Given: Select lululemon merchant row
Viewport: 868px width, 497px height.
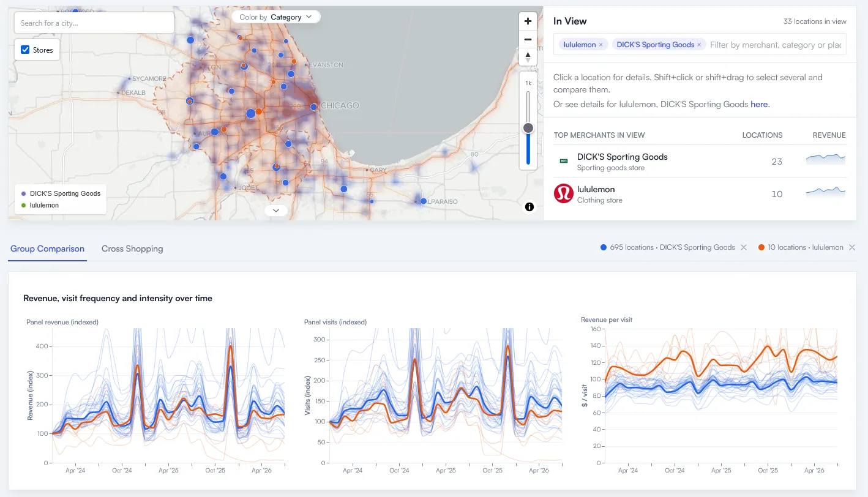Looking at the screenshot, I should (700, 194).
